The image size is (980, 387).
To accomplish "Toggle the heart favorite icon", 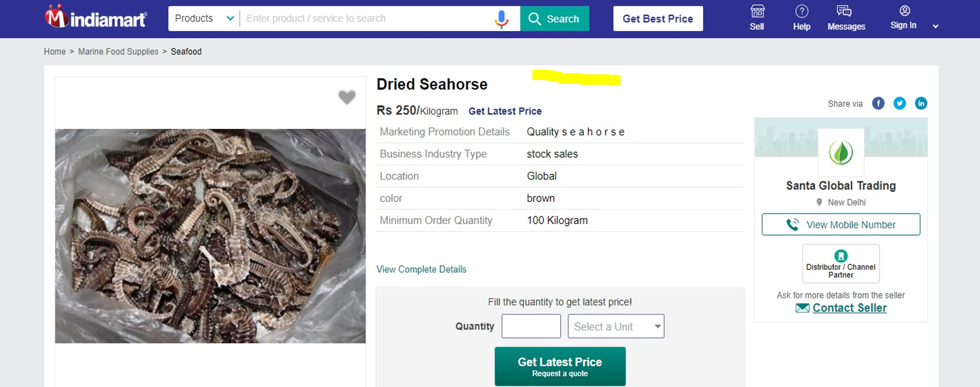I will (x=347, y=97).
